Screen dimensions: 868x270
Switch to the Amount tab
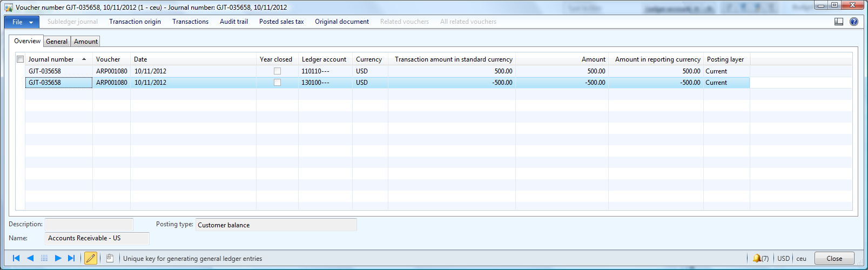pos(86,42)
